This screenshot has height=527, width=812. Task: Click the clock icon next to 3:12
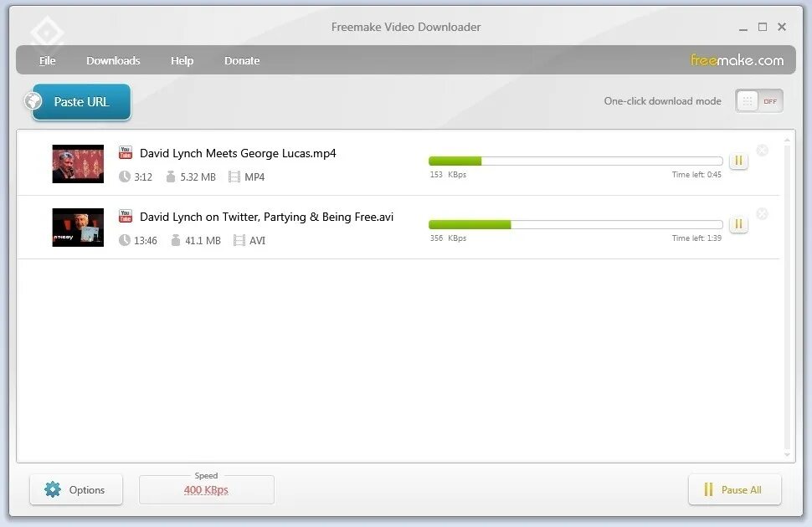tap(124, 177)
